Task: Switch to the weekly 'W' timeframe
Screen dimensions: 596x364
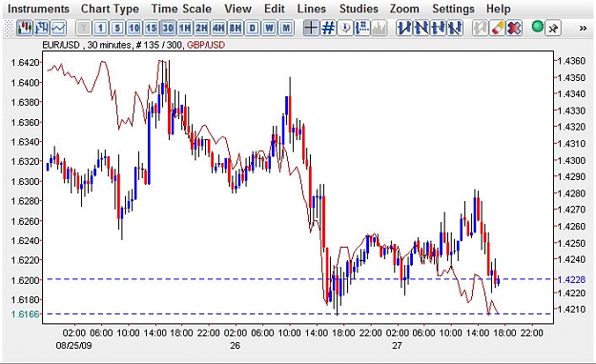Action: [269, 29]
